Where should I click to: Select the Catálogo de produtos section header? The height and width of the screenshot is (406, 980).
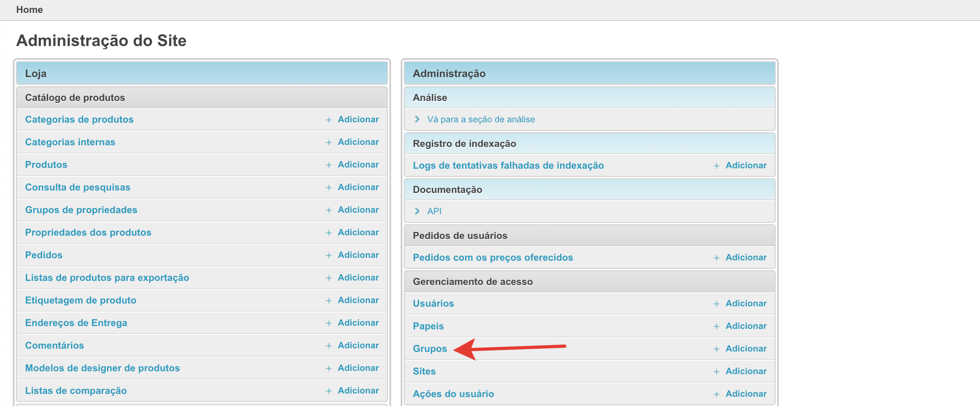coord(75,98)
